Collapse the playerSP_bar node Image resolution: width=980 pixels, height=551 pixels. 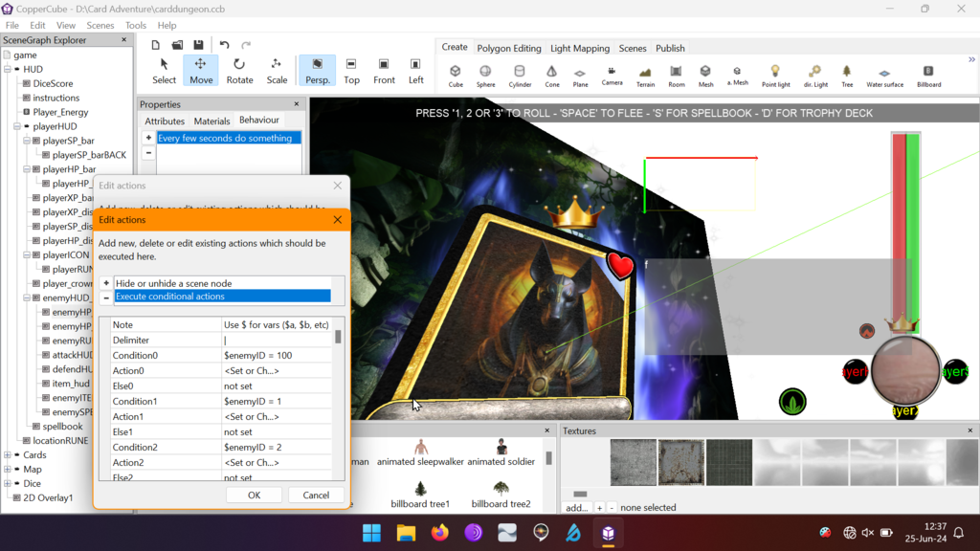point(27,141)
